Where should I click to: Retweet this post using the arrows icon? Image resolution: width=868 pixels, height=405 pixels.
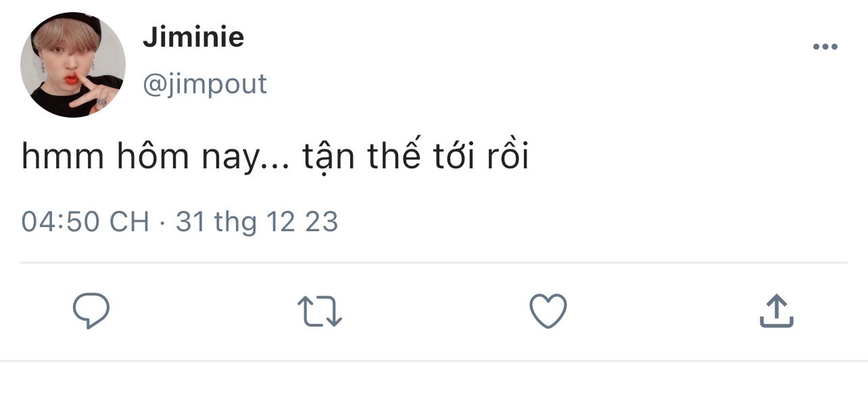(x=320, y=312)
